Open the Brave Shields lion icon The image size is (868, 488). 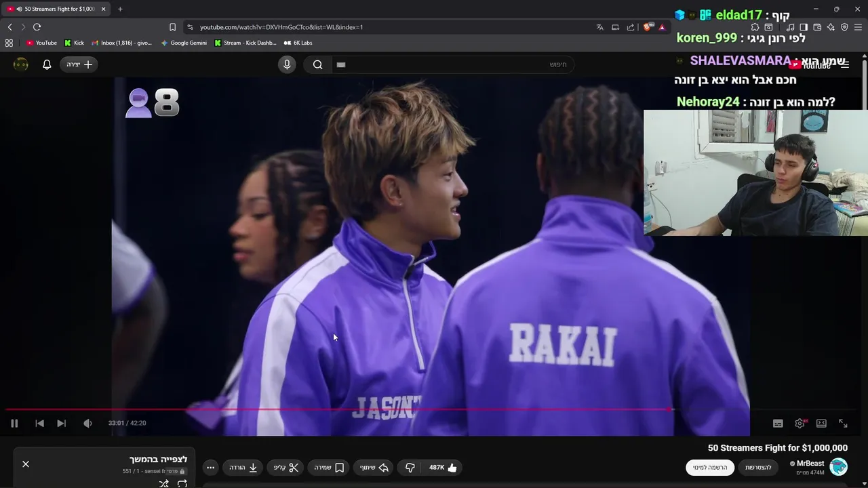click(x=647, y=27)
